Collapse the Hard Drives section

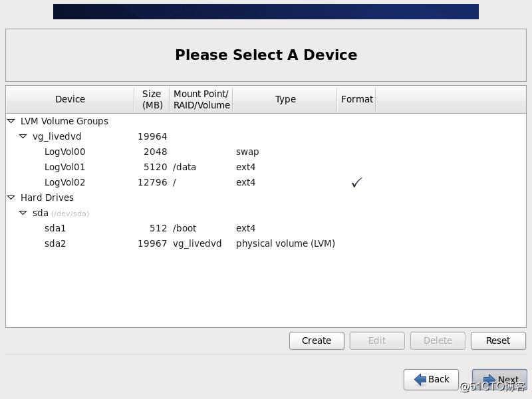(x=11, y=198)
